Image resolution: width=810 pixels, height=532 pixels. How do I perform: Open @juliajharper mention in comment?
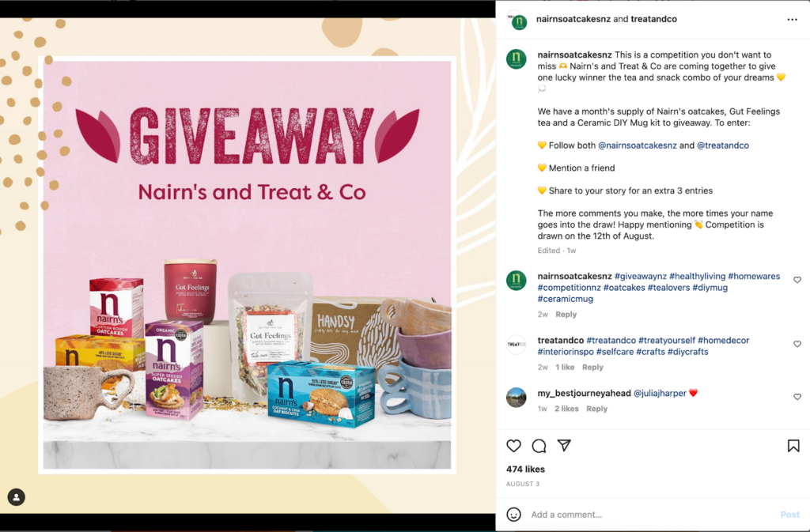[x=660, y=393]
